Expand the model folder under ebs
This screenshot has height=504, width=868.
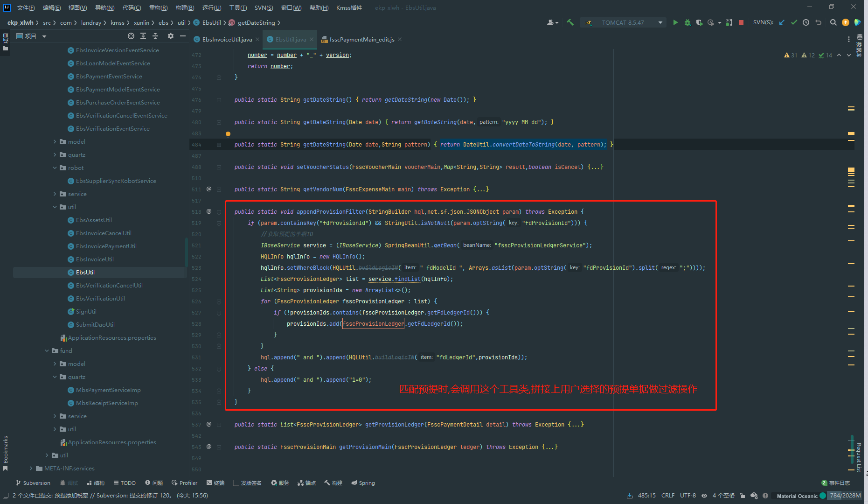tap(55, 142)
